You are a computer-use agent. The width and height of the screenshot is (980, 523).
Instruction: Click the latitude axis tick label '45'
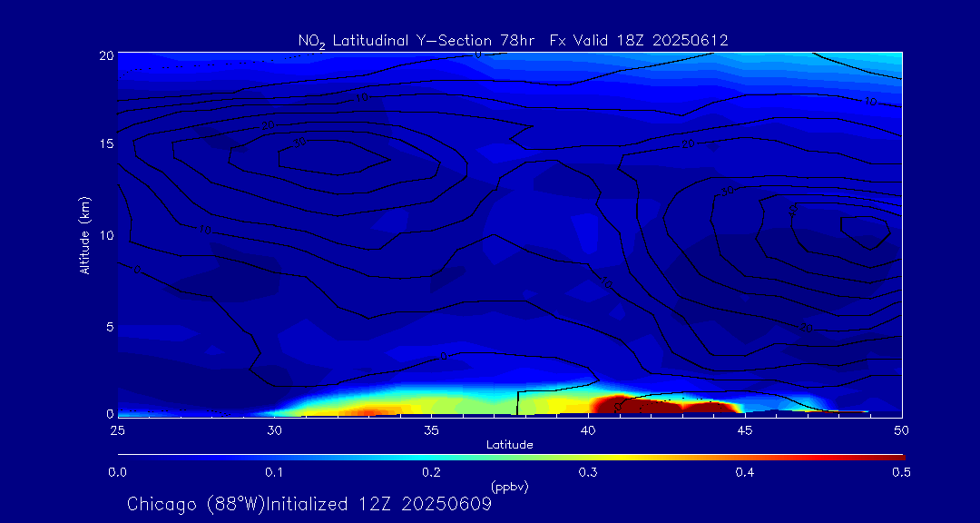pyautogui.click(x=745, y=430)
